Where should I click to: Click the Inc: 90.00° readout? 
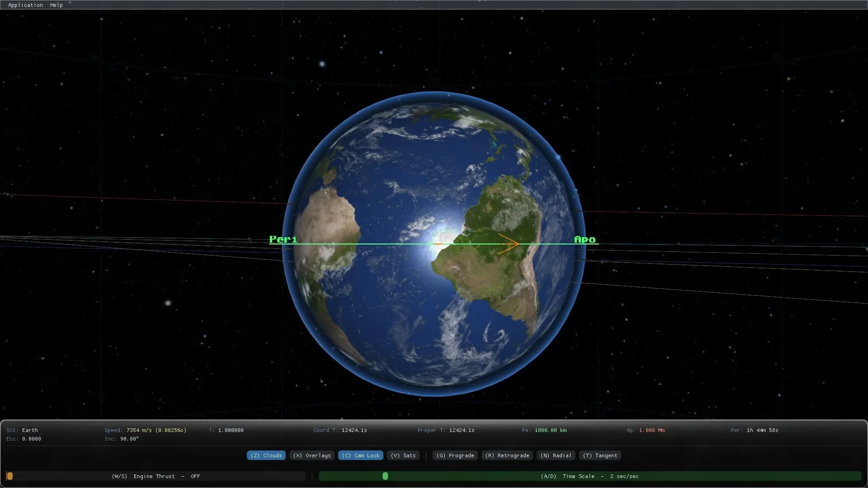click(x=122, y=439)
